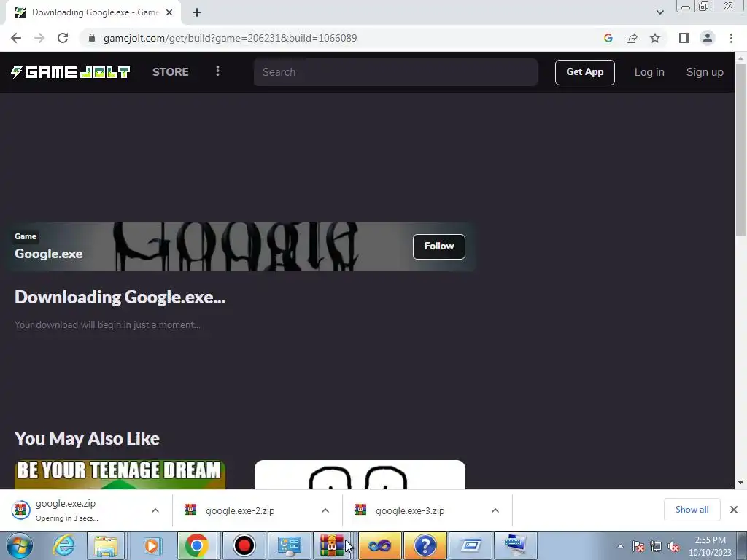Focus the Game Jolt Search field
747x560 pixels.
point(395,72)
